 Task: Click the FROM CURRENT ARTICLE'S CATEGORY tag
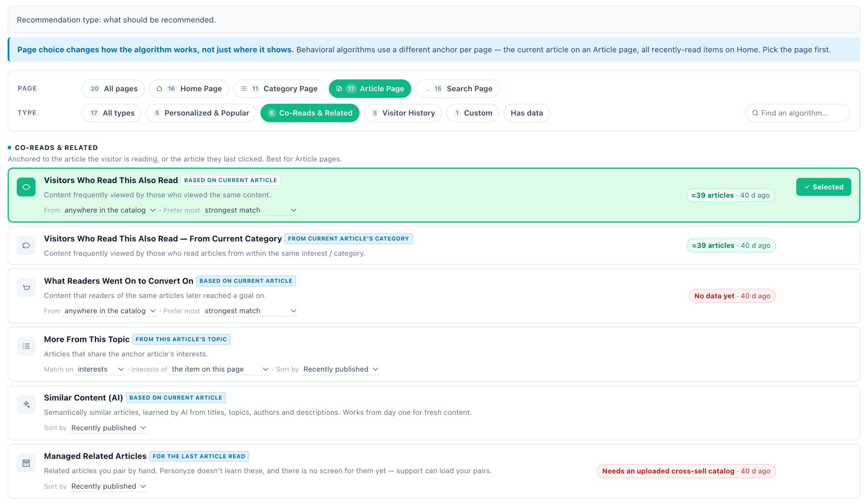click(348, 238)
